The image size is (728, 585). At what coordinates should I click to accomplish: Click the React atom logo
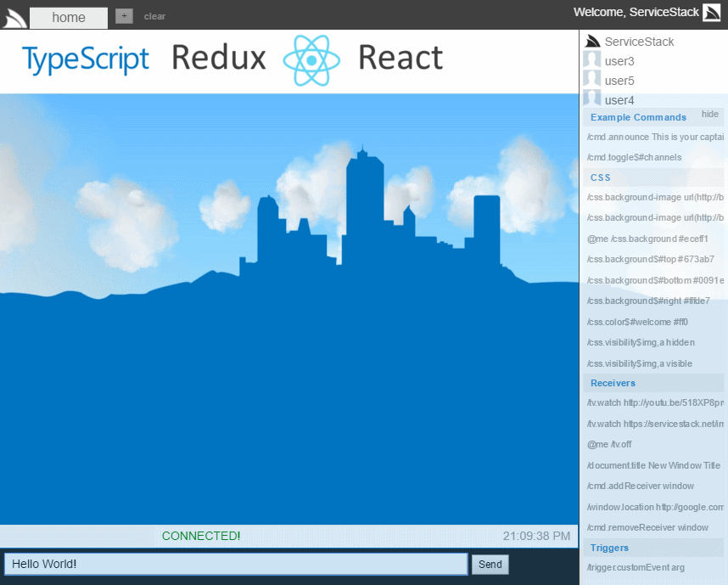coord(311,60)
